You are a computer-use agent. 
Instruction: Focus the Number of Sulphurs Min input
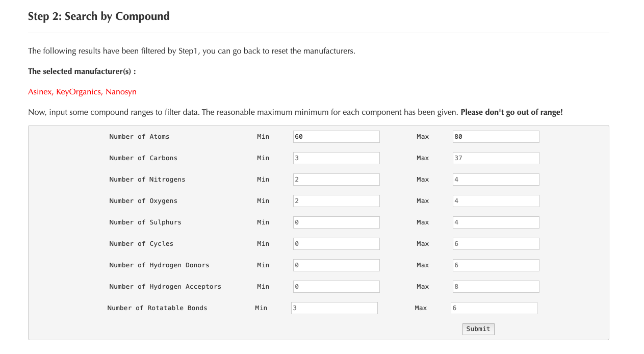(336, 222)
